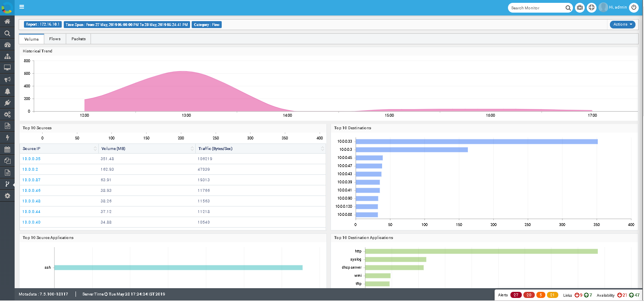Click the admin user avatar
Image resolution: width=644 pixels, height=302 pixels.
click(x=603, y=7)
